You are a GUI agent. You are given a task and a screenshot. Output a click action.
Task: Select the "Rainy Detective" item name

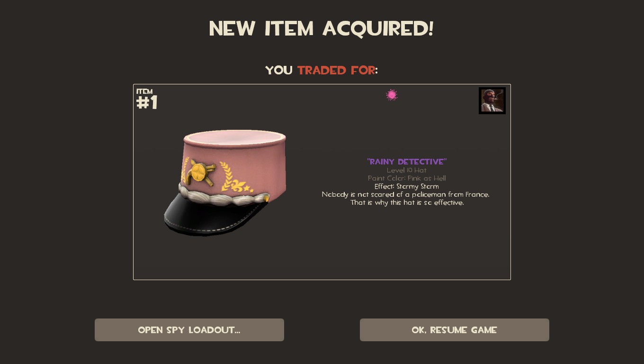click(x=407, y=162)
